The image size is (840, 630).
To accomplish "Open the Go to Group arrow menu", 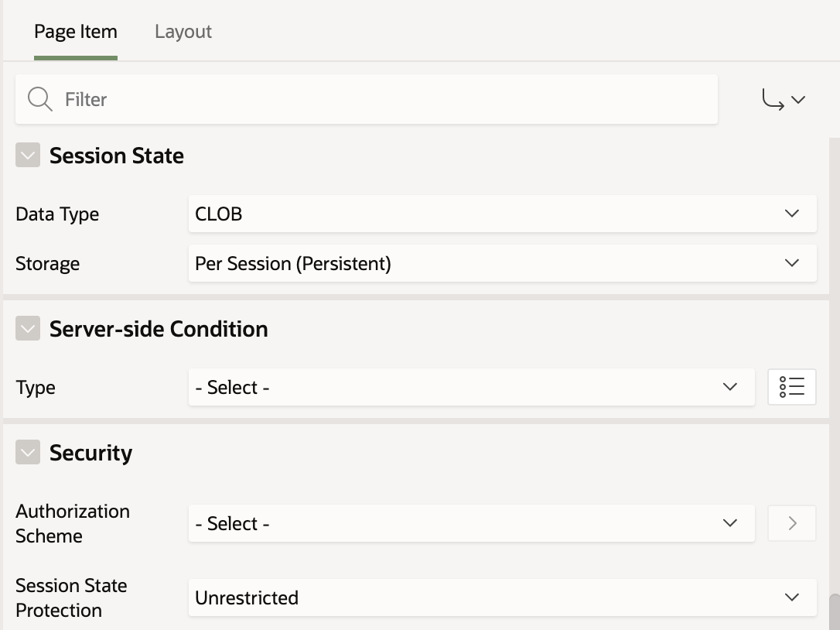I will tap(784, 99).
